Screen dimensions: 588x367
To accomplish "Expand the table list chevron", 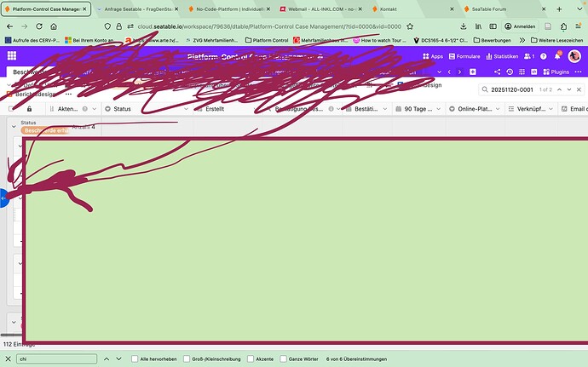I will point(439,72).
